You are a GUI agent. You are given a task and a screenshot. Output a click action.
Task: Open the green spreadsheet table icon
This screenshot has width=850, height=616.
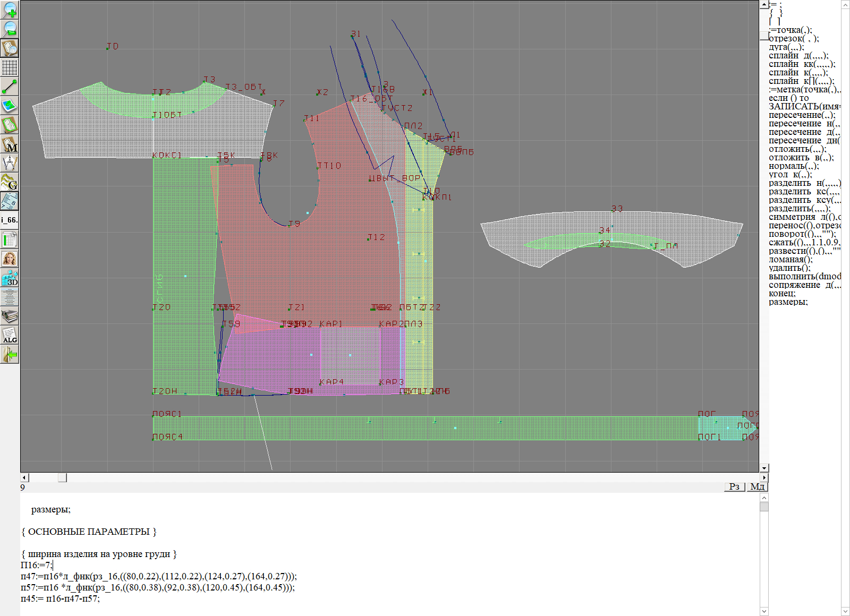point(10,239)
